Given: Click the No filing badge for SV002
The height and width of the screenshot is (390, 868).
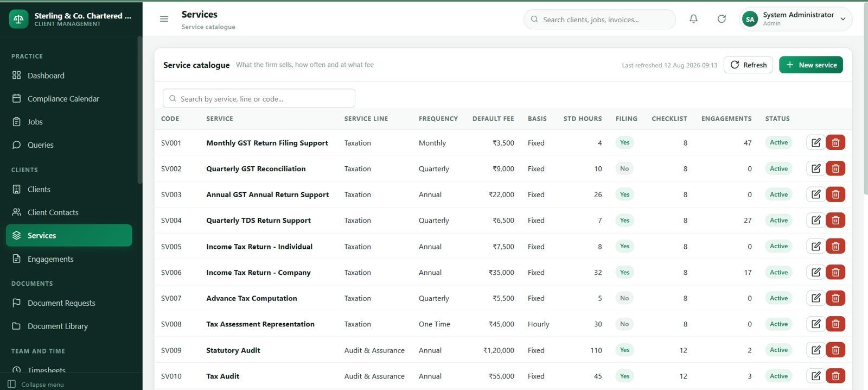Looking at the screenshot, I should [x=624, y=168].
